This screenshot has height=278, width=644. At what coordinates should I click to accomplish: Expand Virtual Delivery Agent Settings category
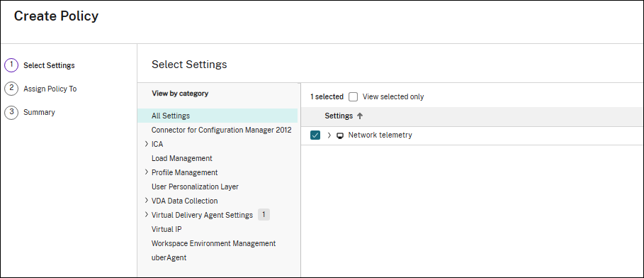[x=147, y=215]
